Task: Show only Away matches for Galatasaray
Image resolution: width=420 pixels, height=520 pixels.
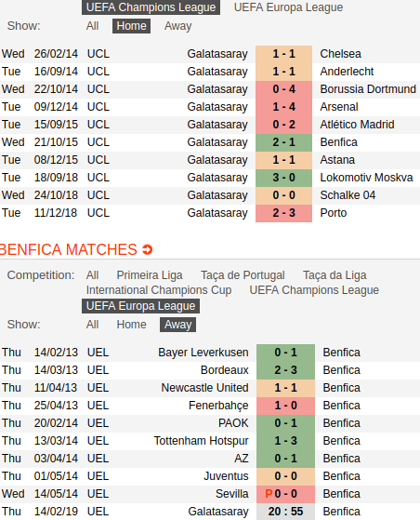Action: coord(177,26)
